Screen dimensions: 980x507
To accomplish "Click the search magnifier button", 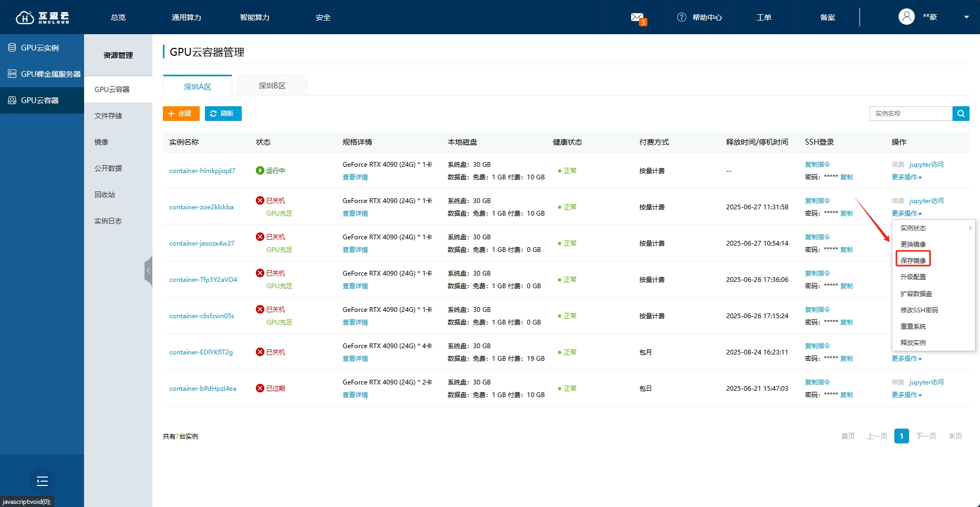I will coord(961,114).
